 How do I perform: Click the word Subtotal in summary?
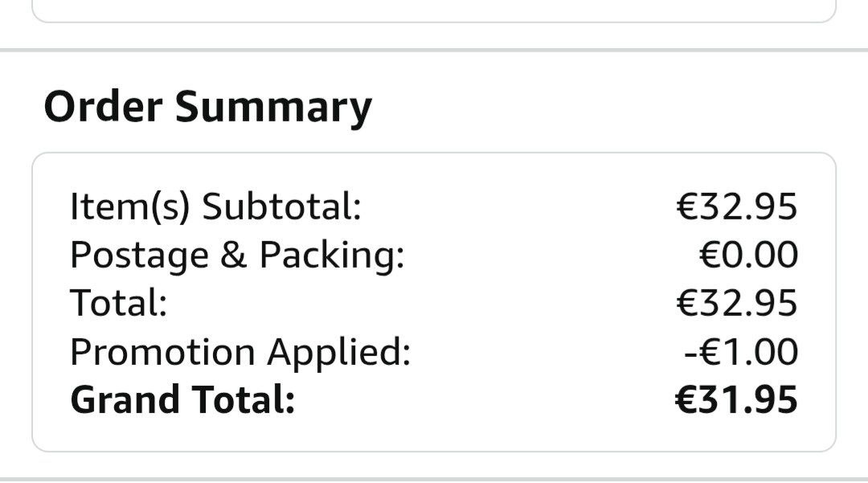[x=281, y=207]
